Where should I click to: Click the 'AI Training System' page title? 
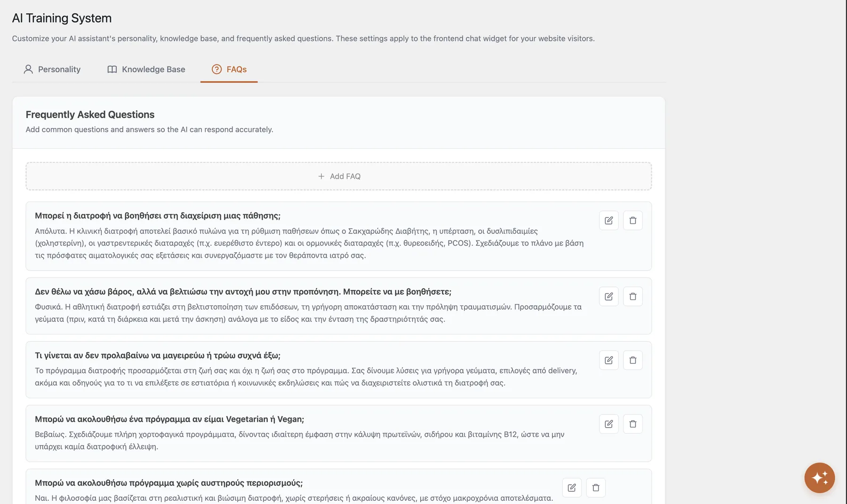click(x=62, y=18)
